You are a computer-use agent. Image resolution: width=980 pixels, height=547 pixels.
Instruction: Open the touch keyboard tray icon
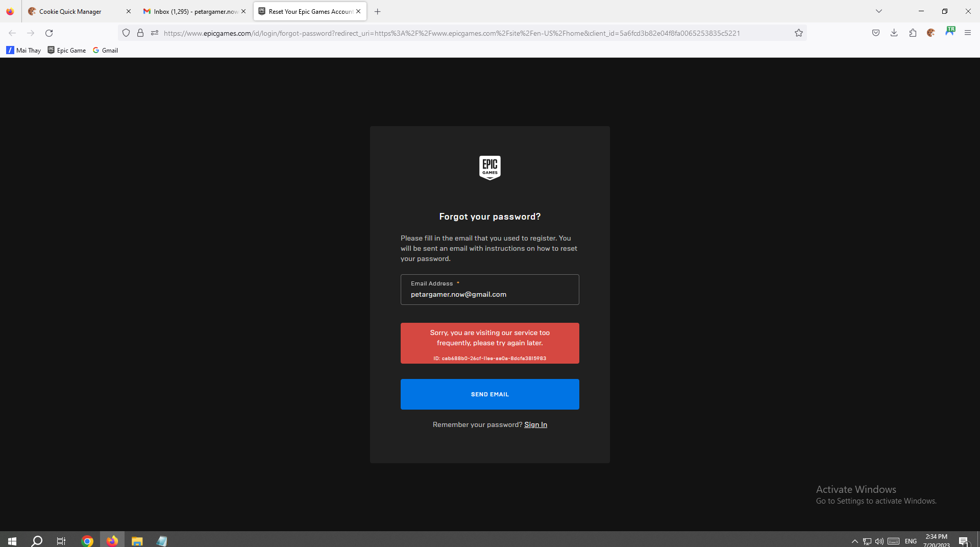[x=893, y=541]
